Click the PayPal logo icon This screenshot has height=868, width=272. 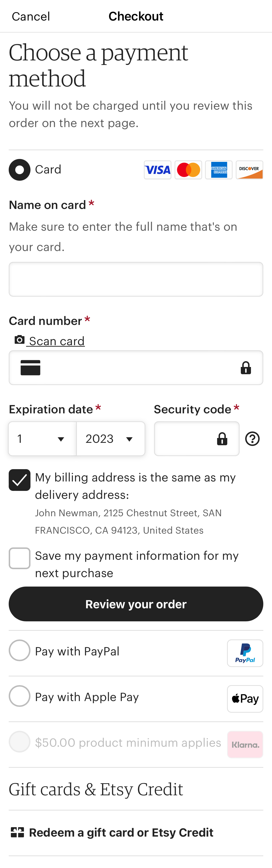pyautogui.click(x=245, y=653)
